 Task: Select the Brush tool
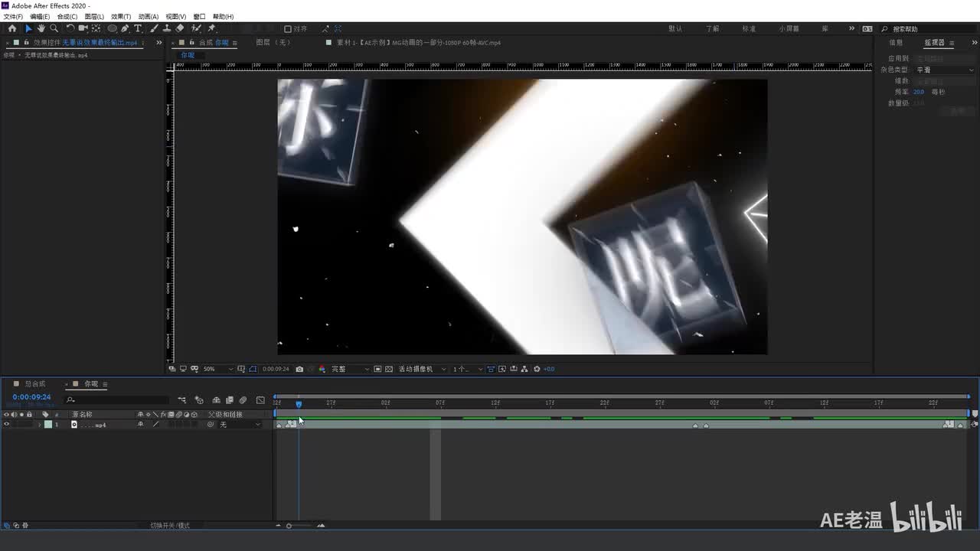(154, 28)
